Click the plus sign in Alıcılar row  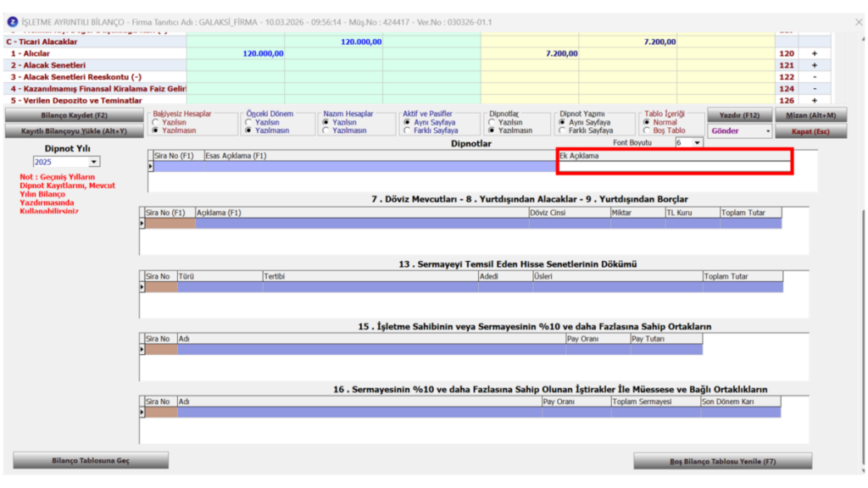pyautogui.click(x=815, y=53)
